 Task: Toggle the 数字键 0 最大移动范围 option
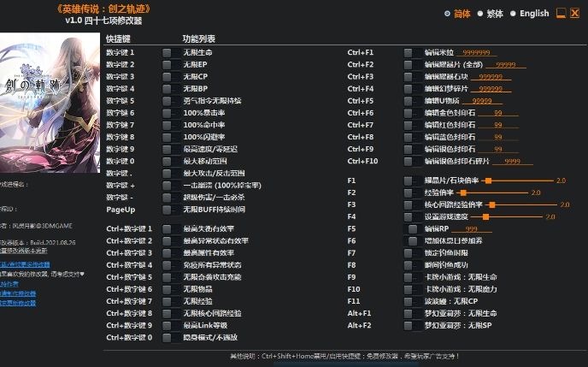coord(171,162)
